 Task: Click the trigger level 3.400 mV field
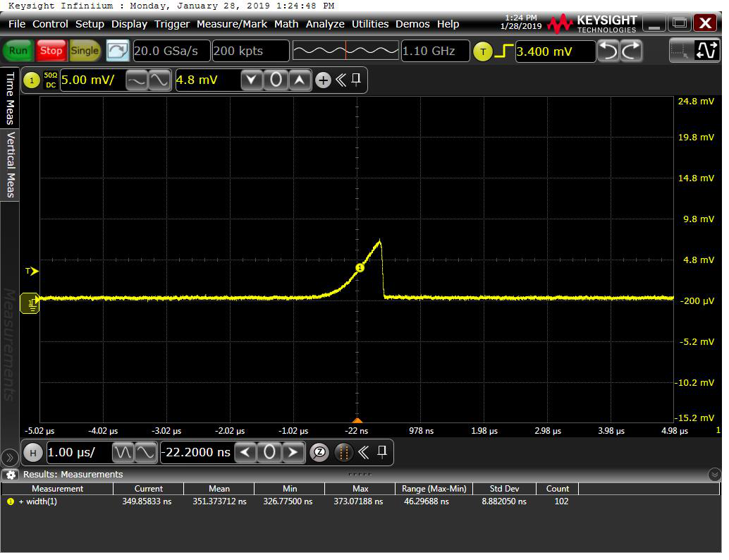tap(554, 51)
